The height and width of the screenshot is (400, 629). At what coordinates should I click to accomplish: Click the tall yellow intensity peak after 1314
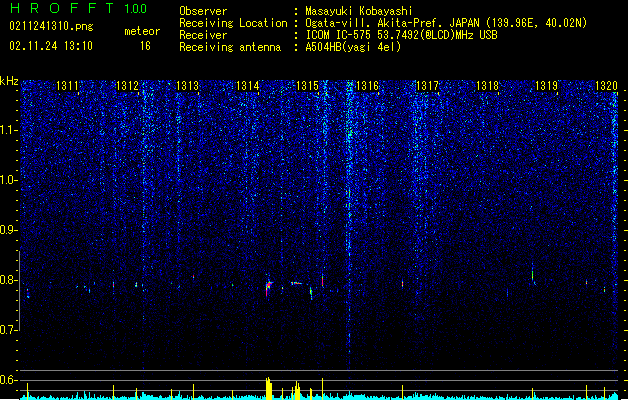pos(269,388)
